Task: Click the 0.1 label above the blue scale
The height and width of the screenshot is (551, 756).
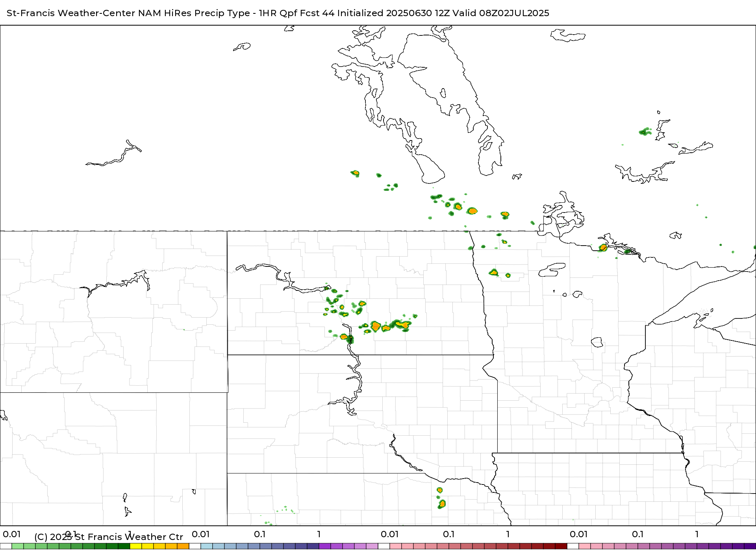Action: tap(259, 534)
